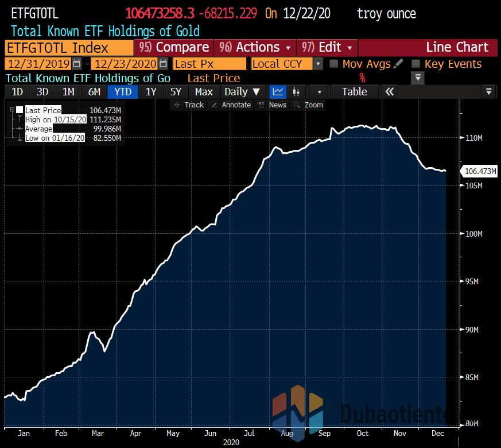The height and width of the screenshot is (448, 501).
Task: Select the 1M range tab
Action: pyautogui.click(x=68, y=92)
